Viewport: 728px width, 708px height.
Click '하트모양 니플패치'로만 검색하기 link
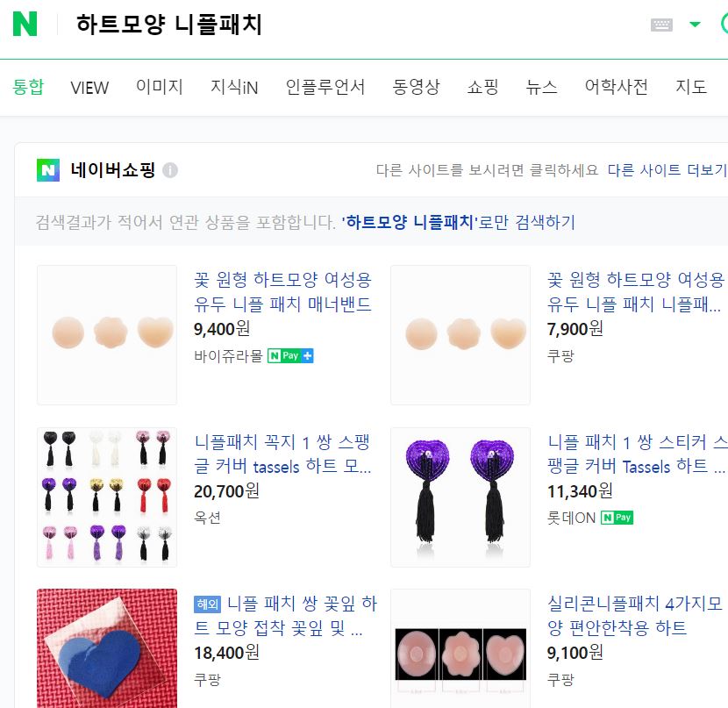coord(458,222)
